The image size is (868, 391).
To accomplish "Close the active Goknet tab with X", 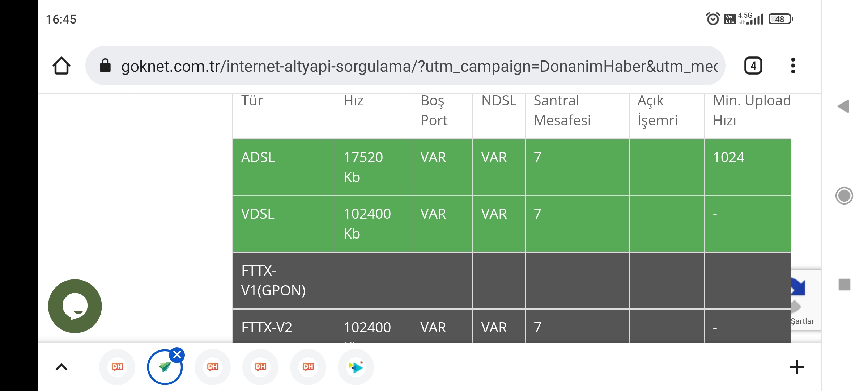I will click(x=177, y=355).
